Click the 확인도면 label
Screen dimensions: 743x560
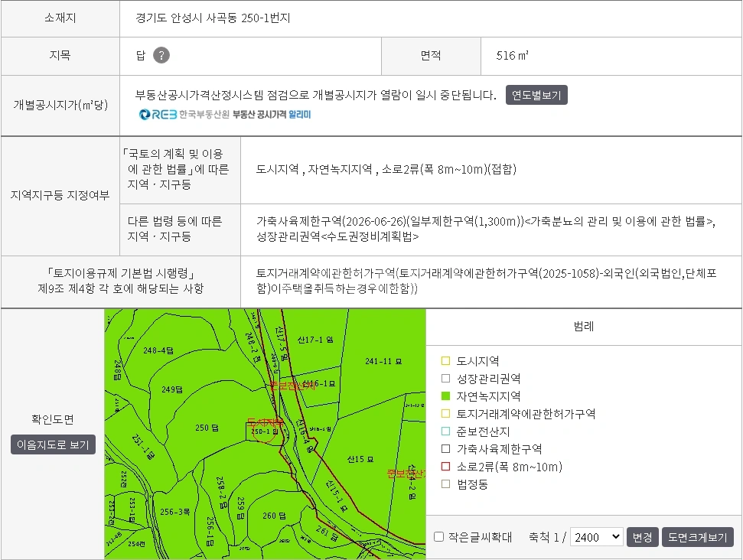coord(53,419)
